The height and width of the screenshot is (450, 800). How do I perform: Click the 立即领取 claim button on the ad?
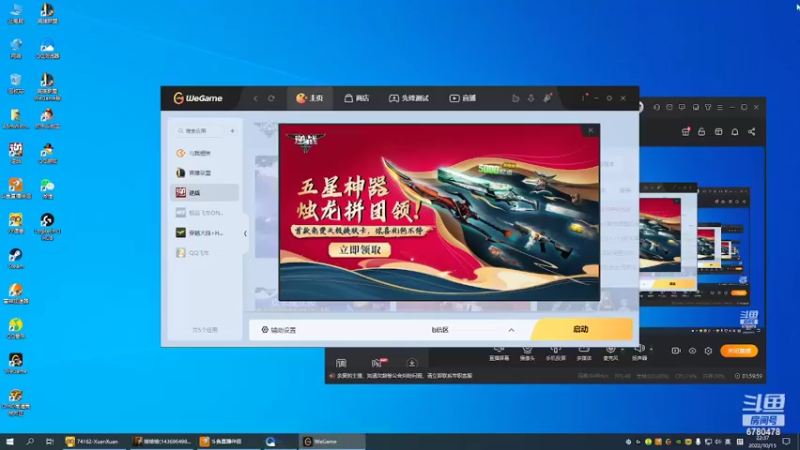pyautogui.click(x=360, y=249)
